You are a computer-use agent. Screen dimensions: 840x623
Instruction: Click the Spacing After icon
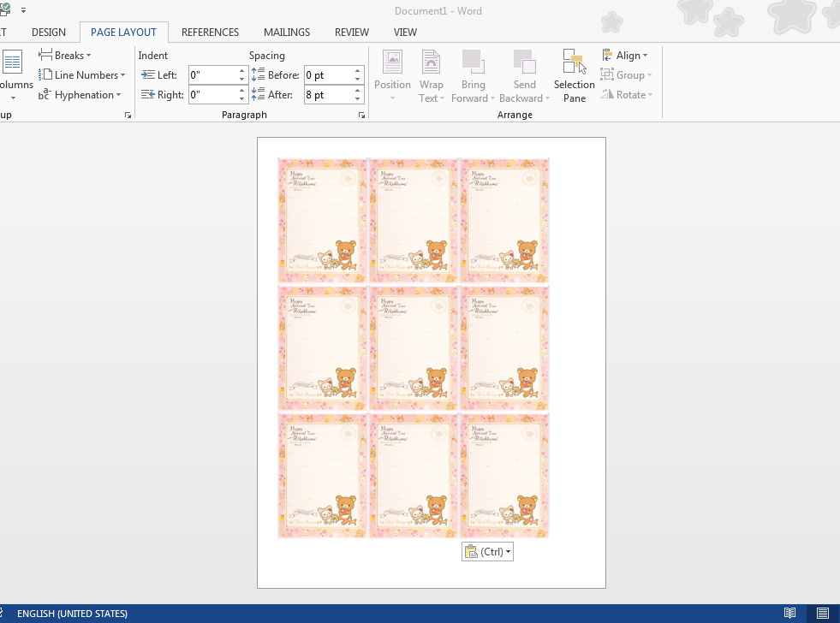pyautogui.click(x=259, y=94)
